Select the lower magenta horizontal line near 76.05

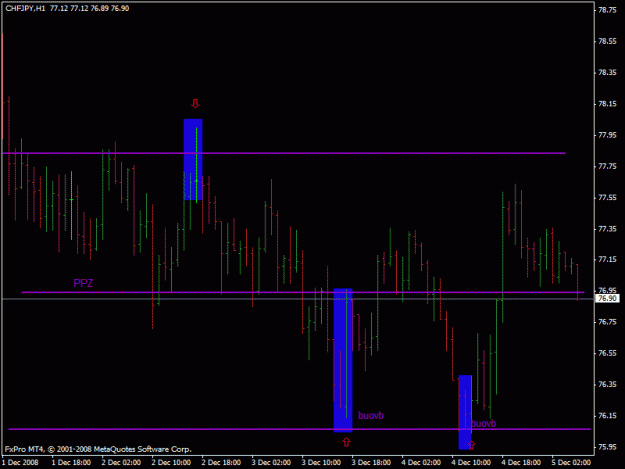[x=299, y=429]
